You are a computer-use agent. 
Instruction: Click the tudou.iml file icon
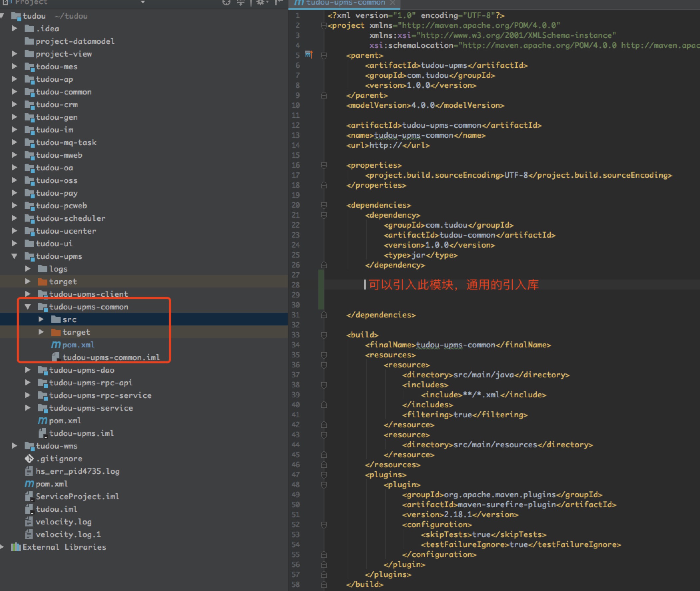29,509
